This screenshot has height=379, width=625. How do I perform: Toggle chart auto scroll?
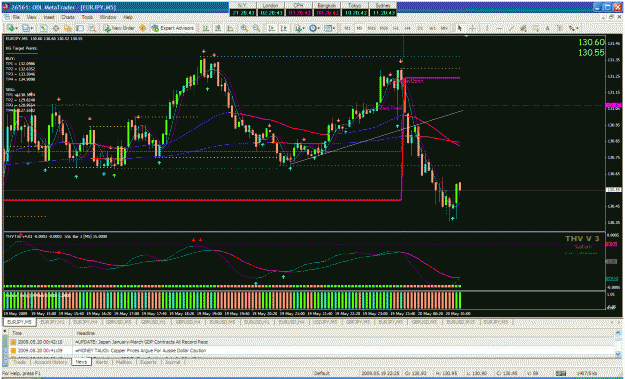coord(271,28)
